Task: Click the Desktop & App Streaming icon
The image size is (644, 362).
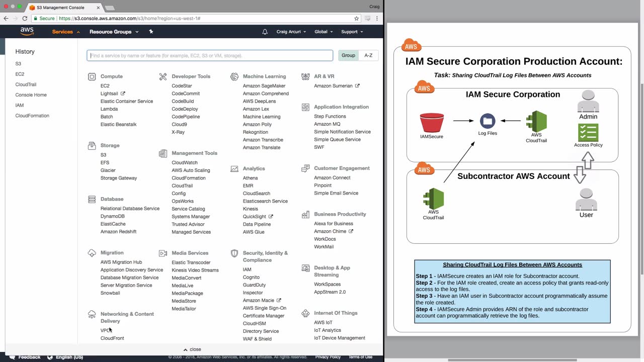Action: tap(305, 268)
